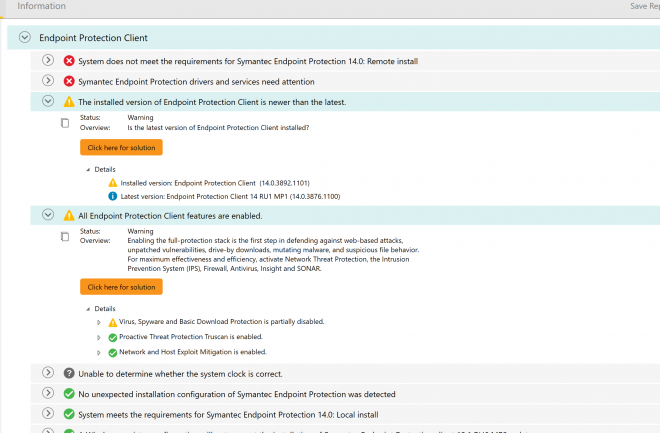Viewport: 660px width, 433px height.
Task: Copy details icon in installed version section
Action: 65,123
